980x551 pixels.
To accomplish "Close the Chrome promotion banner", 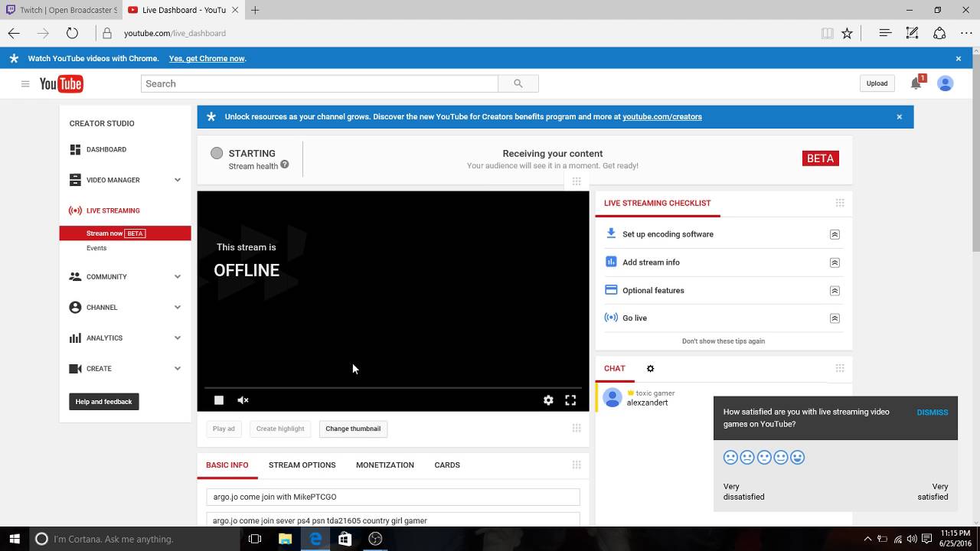I will (958, 58).
